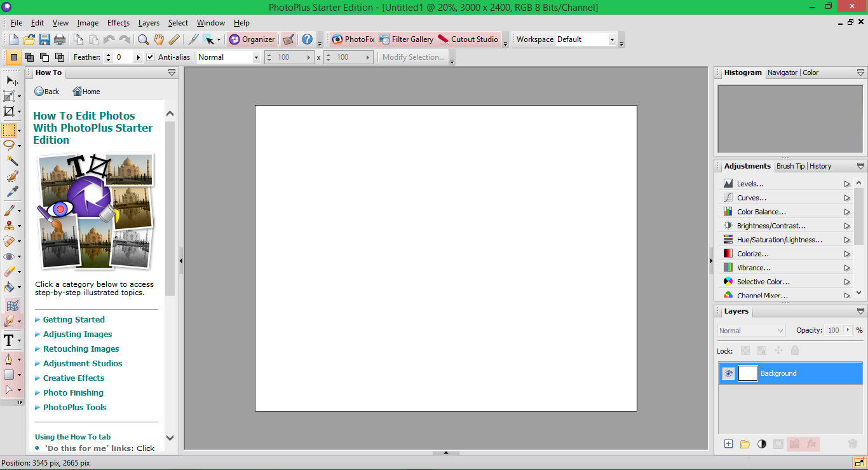Add a new layer in Layers panel
This screenshot has height=470, width=868.
tap(728, 444)
